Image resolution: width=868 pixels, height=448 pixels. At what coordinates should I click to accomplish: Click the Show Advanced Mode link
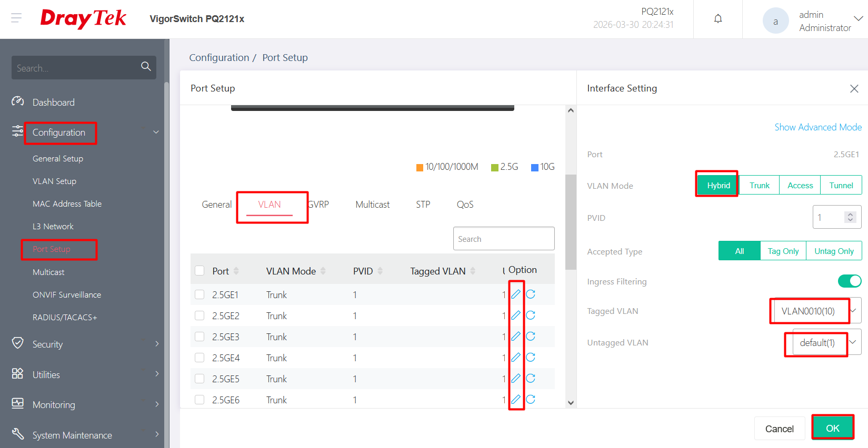(x=817, y=127)
